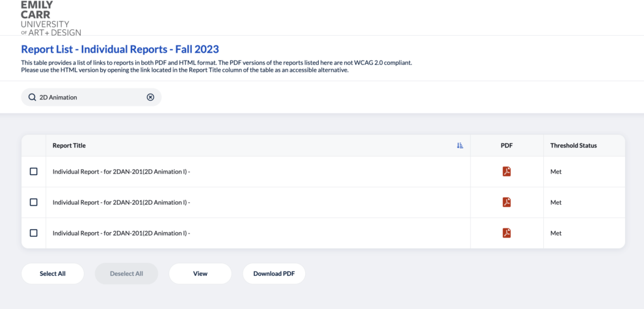Open first Individual Report 2DAN-201 title link

tap(121, 172)
